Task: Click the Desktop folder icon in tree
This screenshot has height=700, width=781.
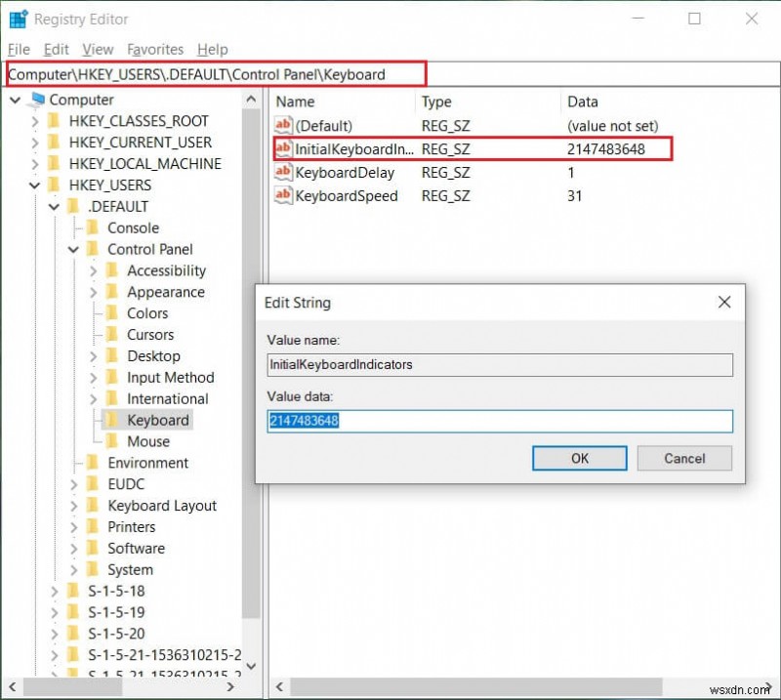Action: click(x=110, y=355)
